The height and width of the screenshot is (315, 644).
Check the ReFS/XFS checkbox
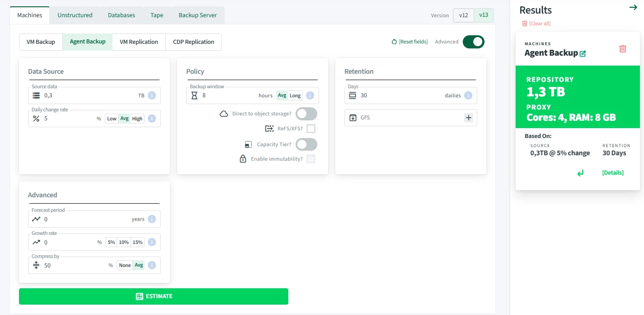click(311, 129)
